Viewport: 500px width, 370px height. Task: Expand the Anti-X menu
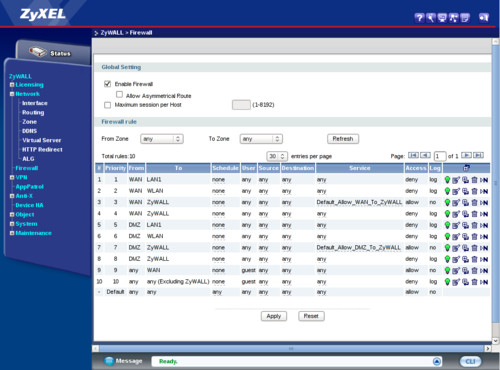coord(12,196)
